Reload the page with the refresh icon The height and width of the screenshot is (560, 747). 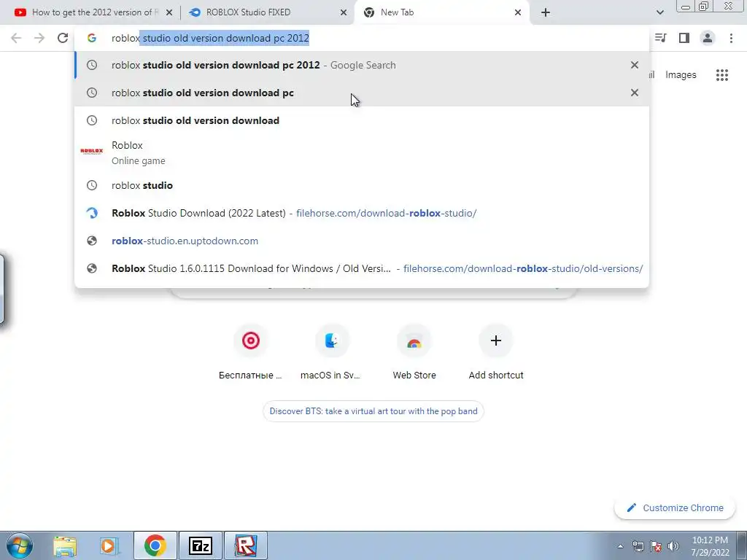(x=63, y=38)
